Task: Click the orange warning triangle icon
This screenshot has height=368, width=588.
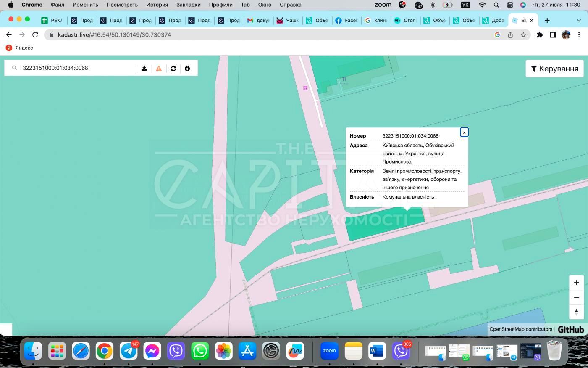Action: click(x=159, y=68)
